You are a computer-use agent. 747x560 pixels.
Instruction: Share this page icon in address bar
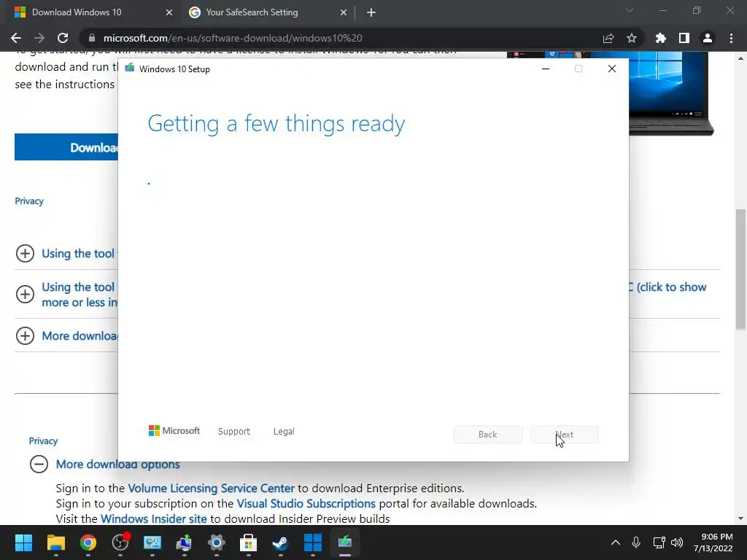(x=608, y=38)
